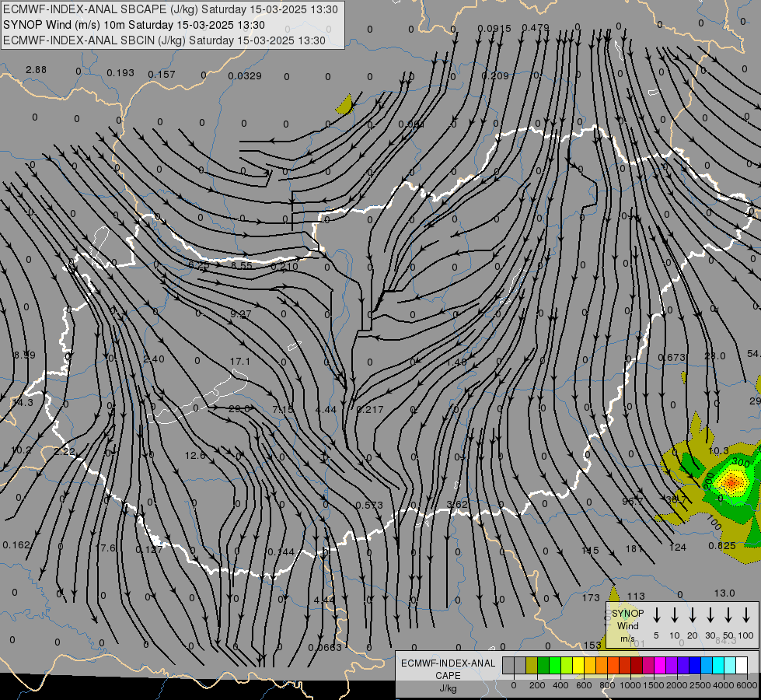Click the 0.573 value on the map
This screenshot has width=761, height=700.
369,506
